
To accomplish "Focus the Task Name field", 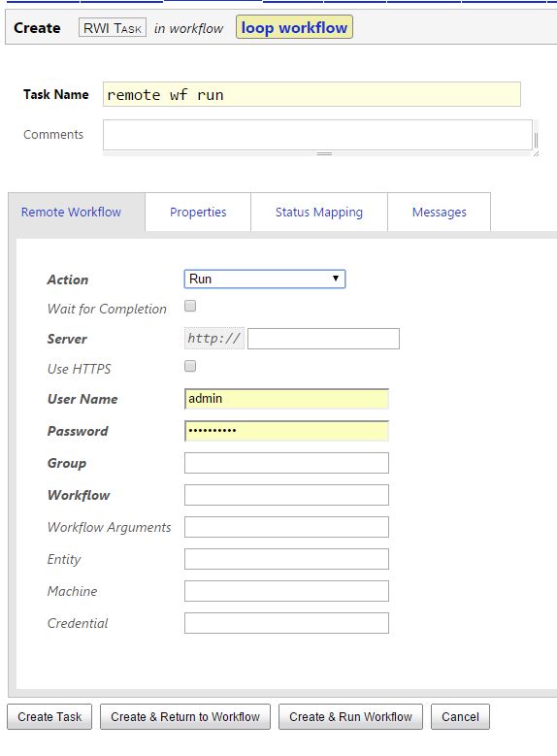I will point(311,94).
